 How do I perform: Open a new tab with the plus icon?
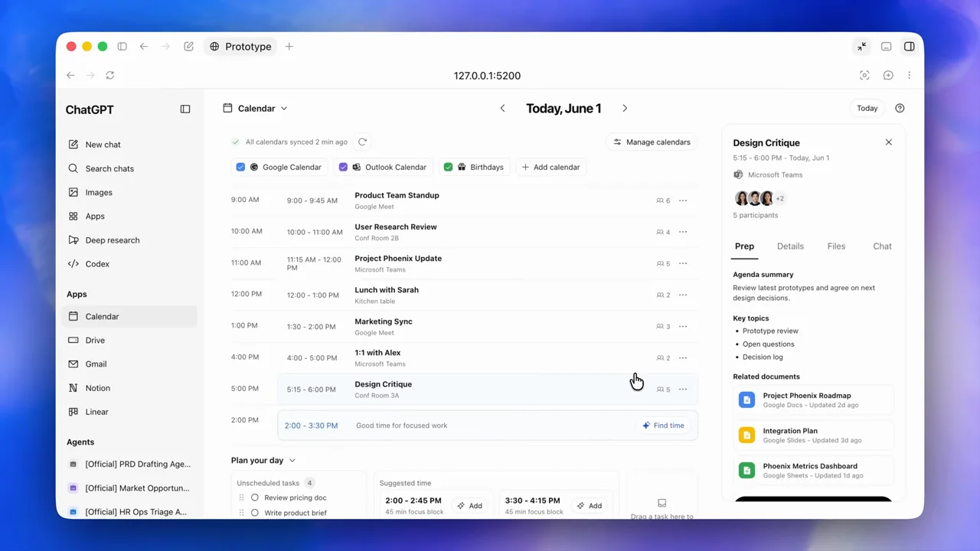[x=289, y=47]
